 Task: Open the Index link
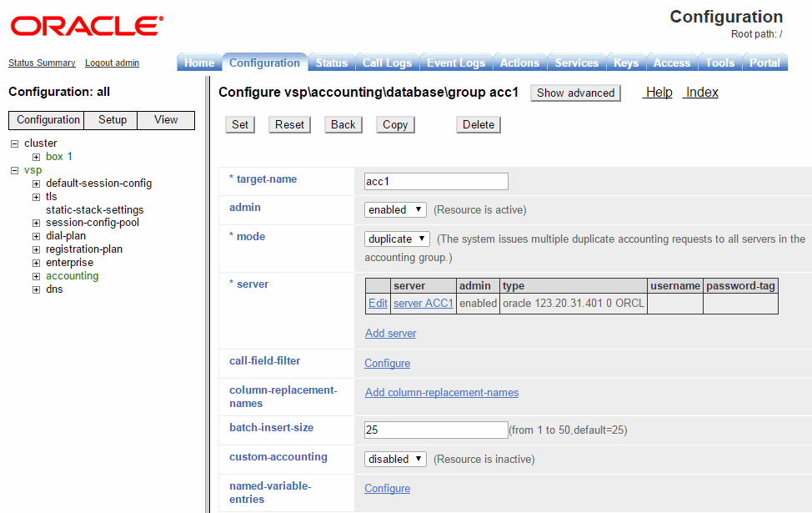[702, 93]
